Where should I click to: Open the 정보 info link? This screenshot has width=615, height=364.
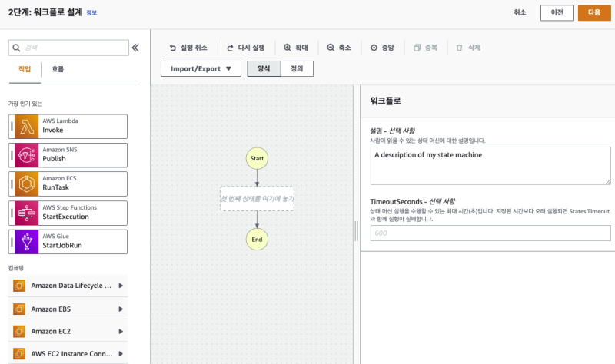pyautogui.click(x=91, y=12)
